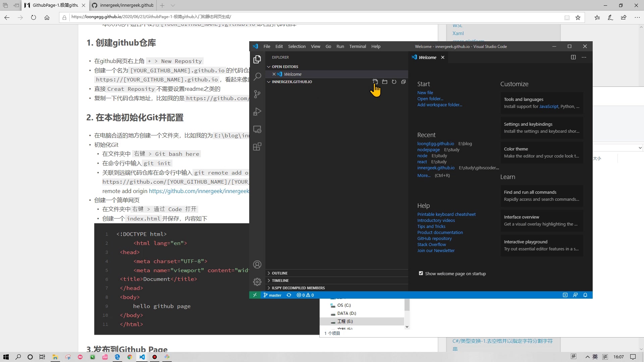Open the terminal icon in status bar

point(565,295)
